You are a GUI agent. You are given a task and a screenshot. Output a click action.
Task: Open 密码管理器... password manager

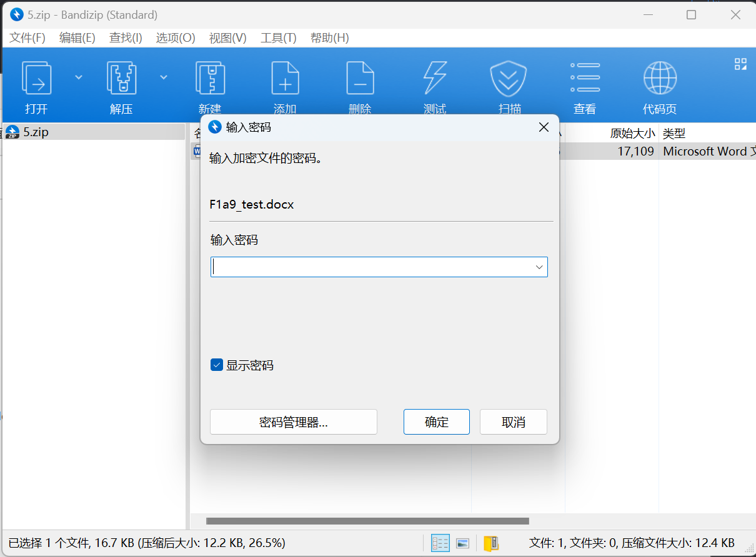click(x=294, y=422)
